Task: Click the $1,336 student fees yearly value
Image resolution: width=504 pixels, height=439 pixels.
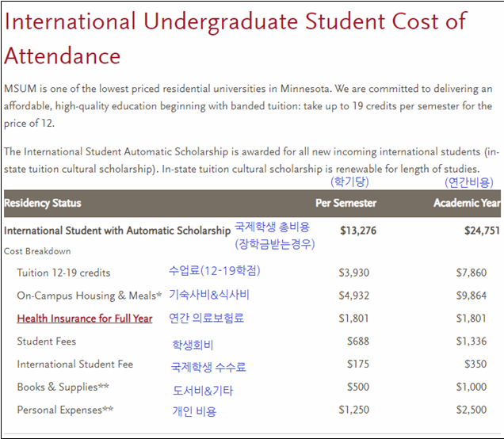Action: pyautogui.click(x=472, y=342)
